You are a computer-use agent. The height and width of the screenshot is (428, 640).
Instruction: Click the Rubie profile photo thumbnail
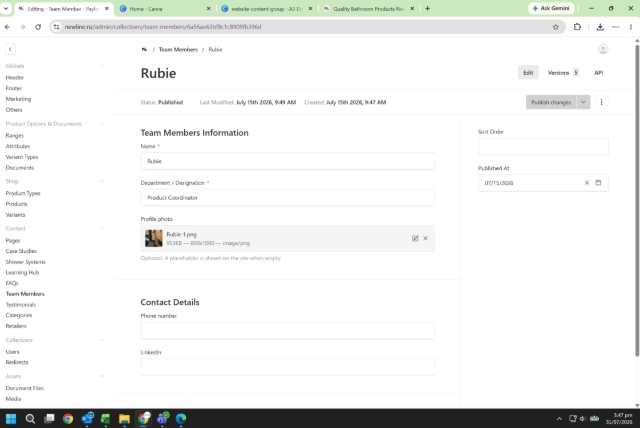tap(153, 238)
